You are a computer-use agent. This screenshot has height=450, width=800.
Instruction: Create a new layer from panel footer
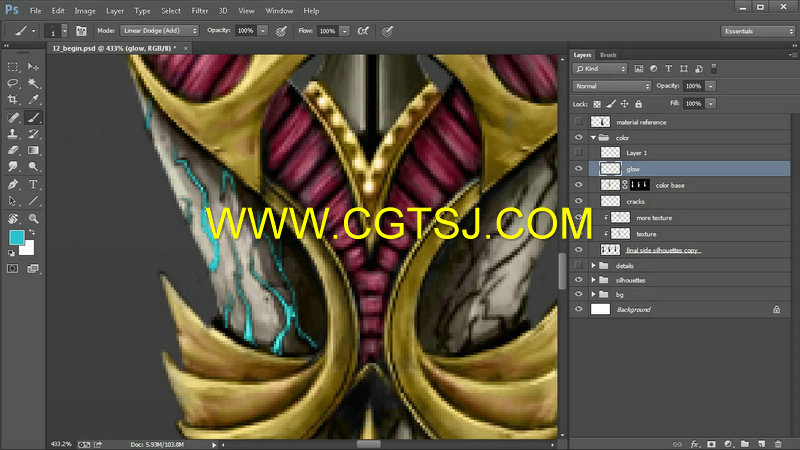pyautogui.click(x=761, y=444)
